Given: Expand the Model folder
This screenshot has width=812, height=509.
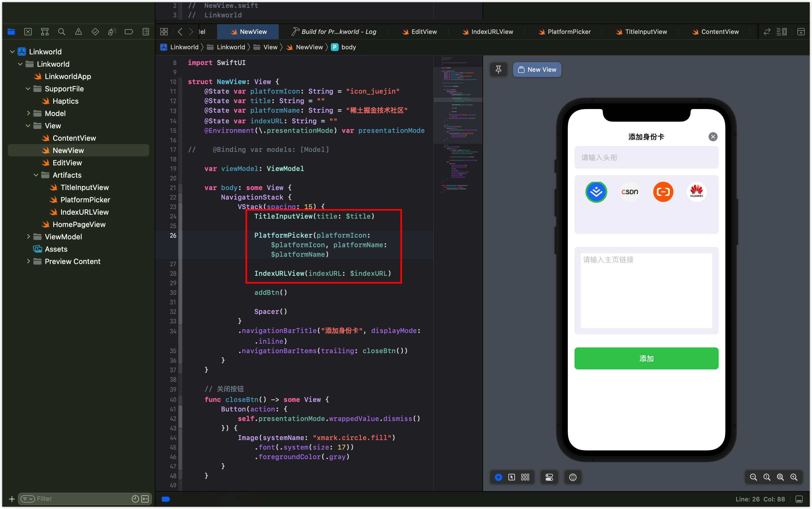Looking at the screenshot, I should (x=28, y=114).
